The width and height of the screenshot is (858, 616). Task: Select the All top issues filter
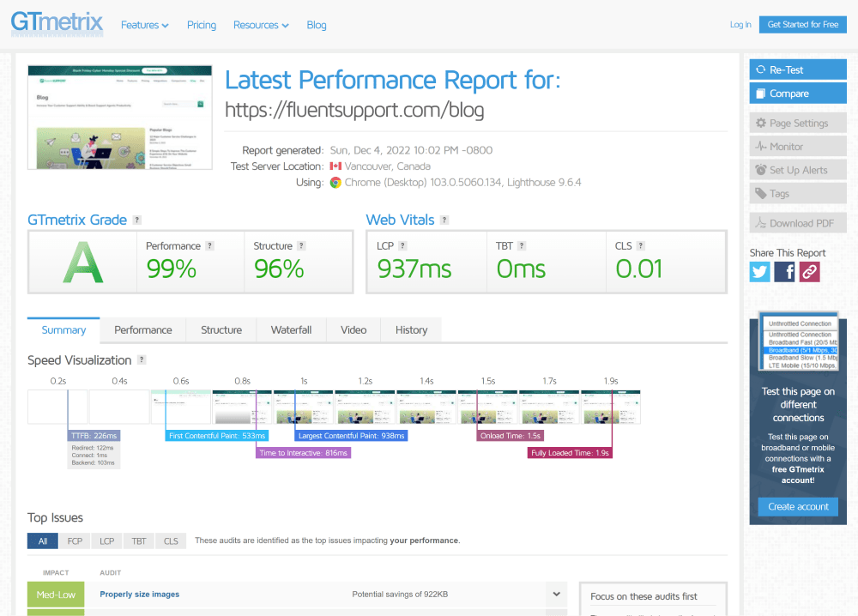pyautogui.click(x=43, y=541)
